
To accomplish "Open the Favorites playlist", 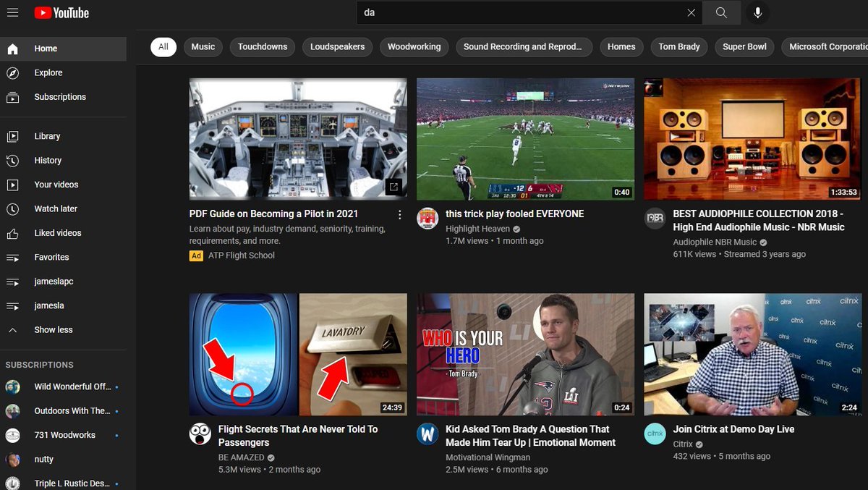I will (x=63, y=257).
